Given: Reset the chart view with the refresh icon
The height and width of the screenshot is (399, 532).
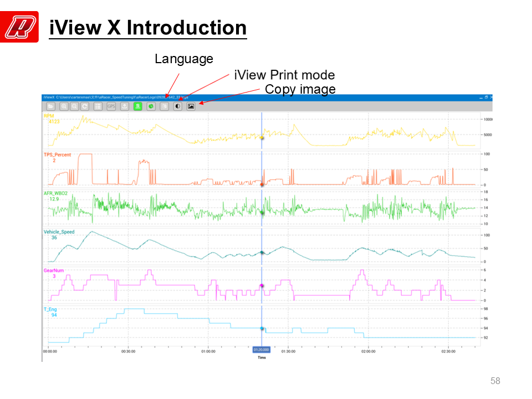Looking at the screenshot, I should pyautogui.click(x=85, y=106).
